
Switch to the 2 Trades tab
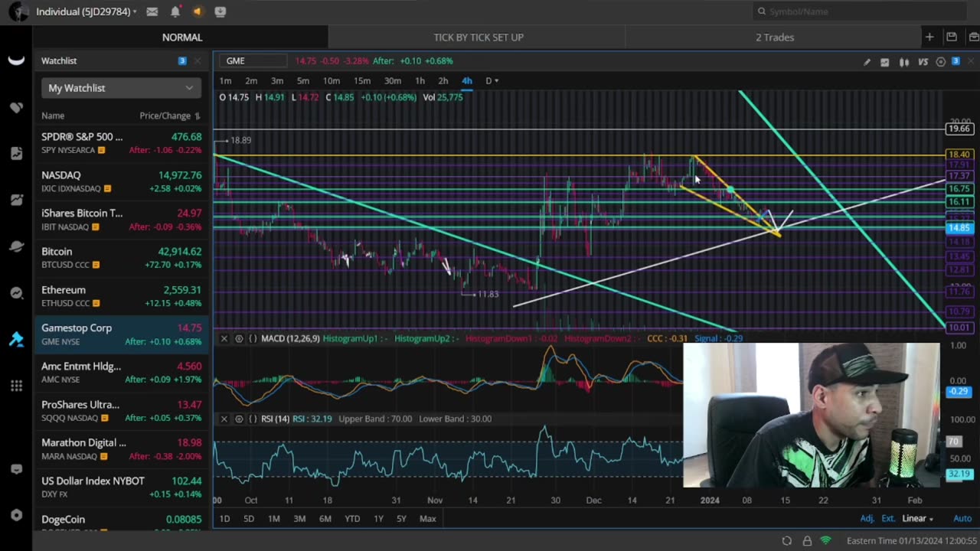pos(775,37)
